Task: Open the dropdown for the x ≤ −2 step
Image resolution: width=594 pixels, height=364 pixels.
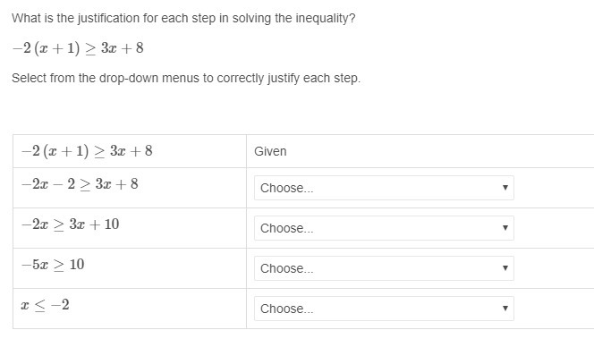Action: click(384, 309)
